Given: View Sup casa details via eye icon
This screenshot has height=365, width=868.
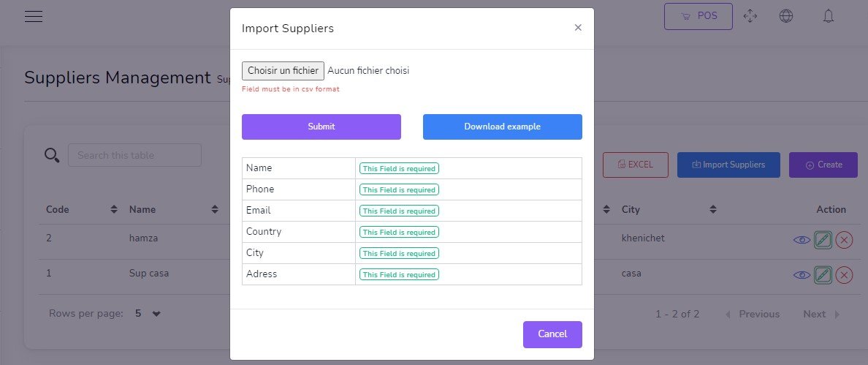Looking at the screenshot, I should tap(802, 275).
